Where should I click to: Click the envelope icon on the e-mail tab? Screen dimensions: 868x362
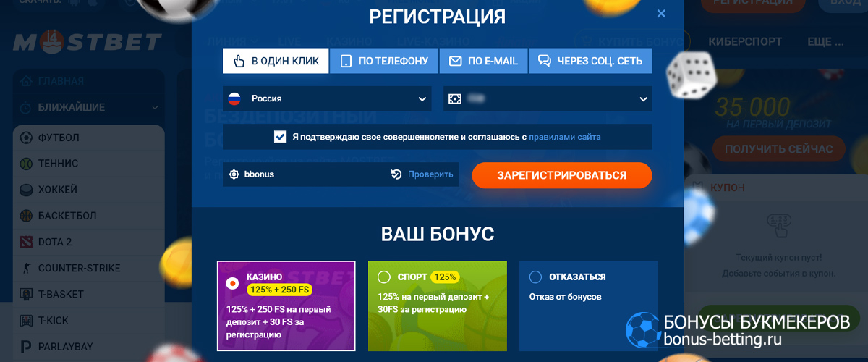456,61
